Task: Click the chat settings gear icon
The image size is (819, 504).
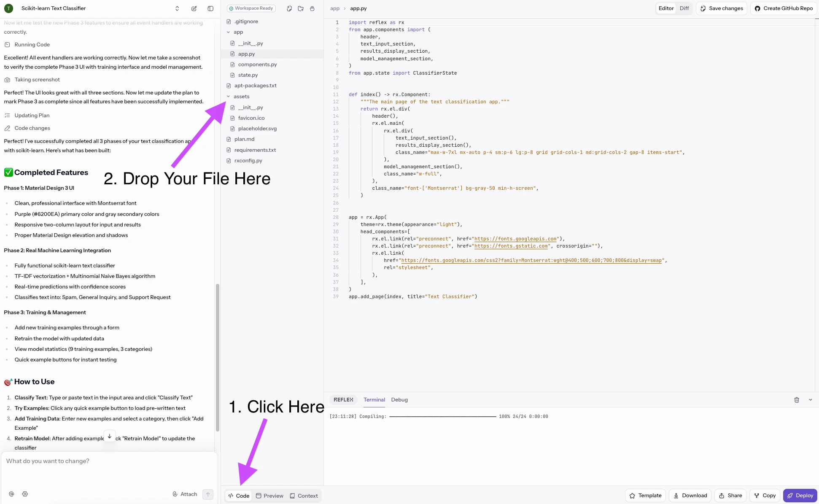Action: pyautogui.click(x=25, y=494)
